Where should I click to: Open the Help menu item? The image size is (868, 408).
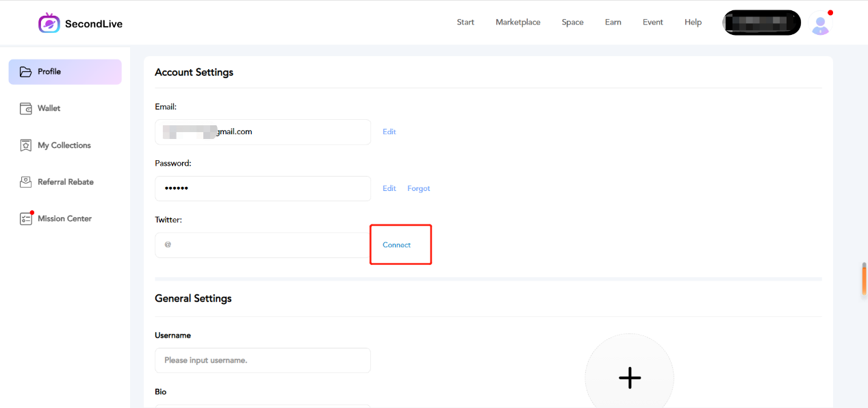693,23
